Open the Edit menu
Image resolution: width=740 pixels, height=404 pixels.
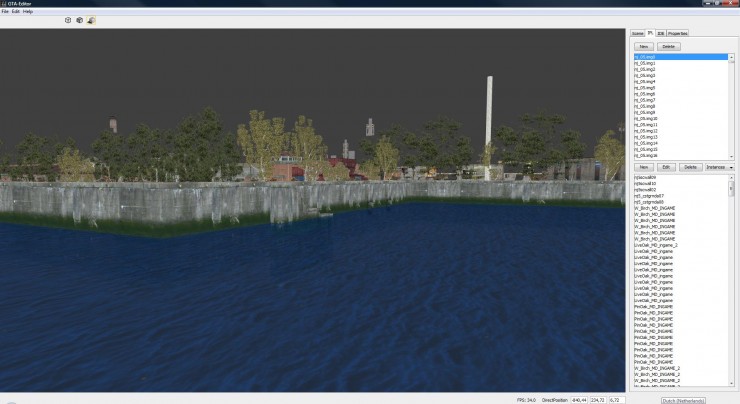click(16, 11)
